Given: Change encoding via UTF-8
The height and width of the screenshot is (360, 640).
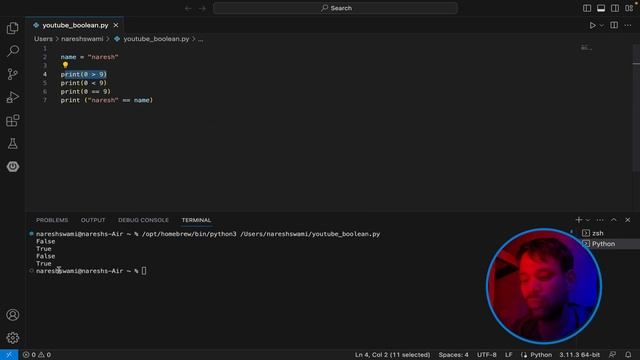Looking at the screenshot, I should pos(487,355).
